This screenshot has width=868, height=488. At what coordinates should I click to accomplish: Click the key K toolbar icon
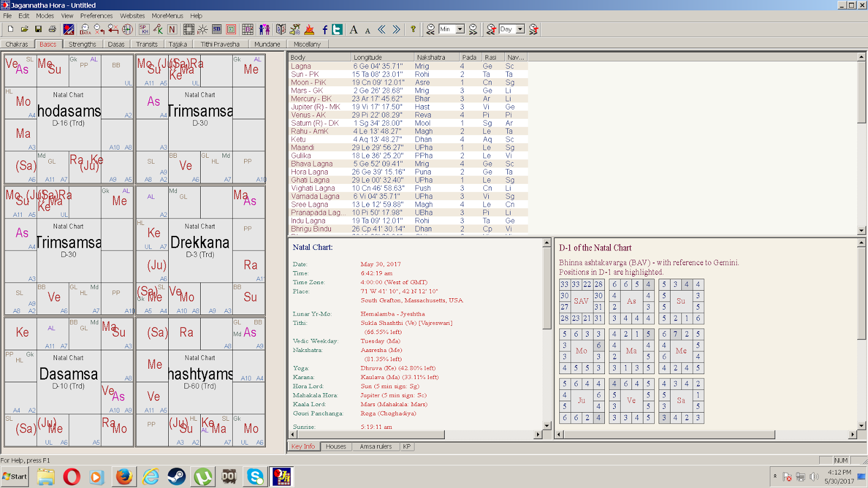coord(158,29)
